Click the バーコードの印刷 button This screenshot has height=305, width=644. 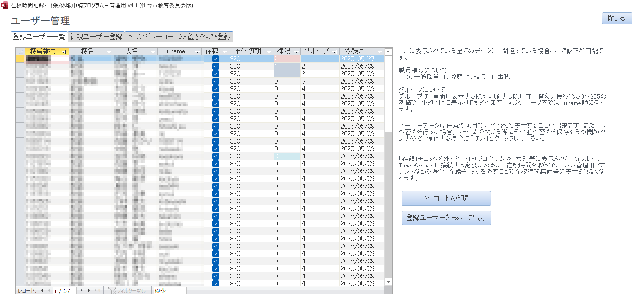[446, 198]
